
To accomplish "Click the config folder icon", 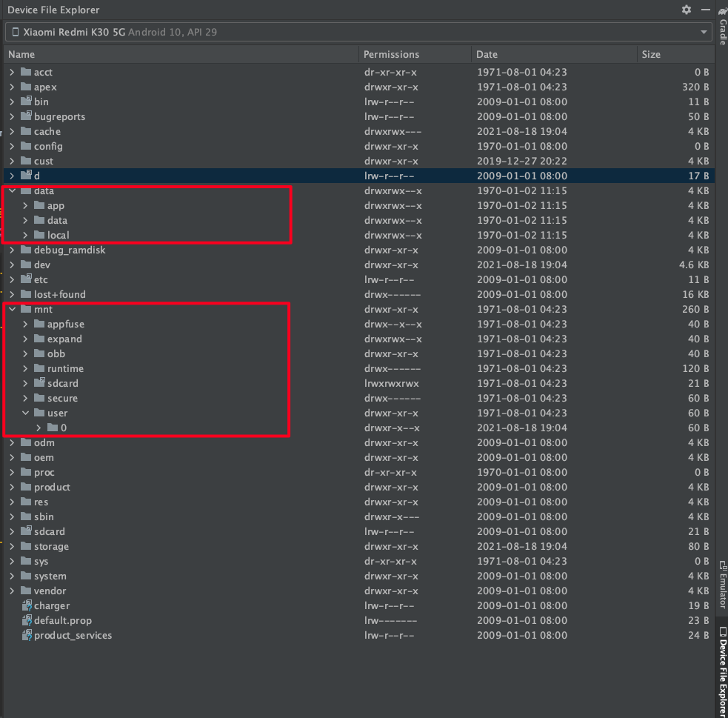I will click(x=27, y=146).
